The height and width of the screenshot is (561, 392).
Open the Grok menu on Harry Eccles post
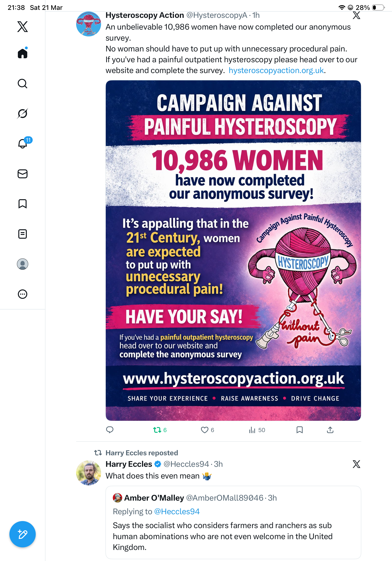[356, 464]
